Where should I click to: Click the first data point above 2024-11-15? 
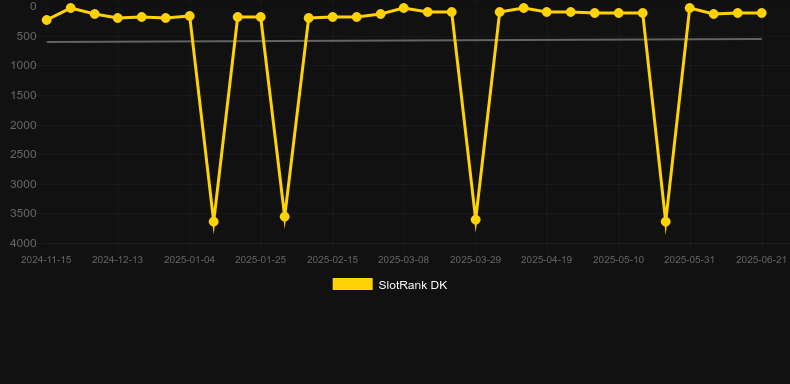(x=47, y=20)
